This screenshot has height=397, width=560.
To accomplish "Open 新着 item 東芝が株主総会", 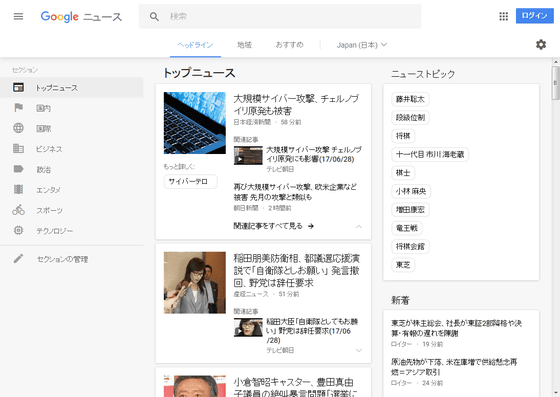I will point(456,328).
